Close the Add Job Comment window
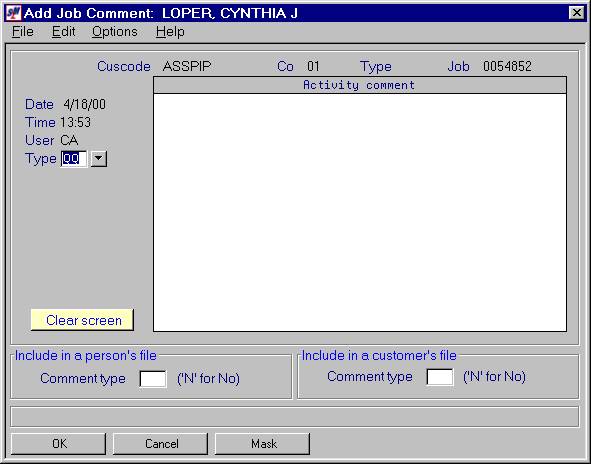Viewport: 591px width, 464px height. click(x=576, y=13)
